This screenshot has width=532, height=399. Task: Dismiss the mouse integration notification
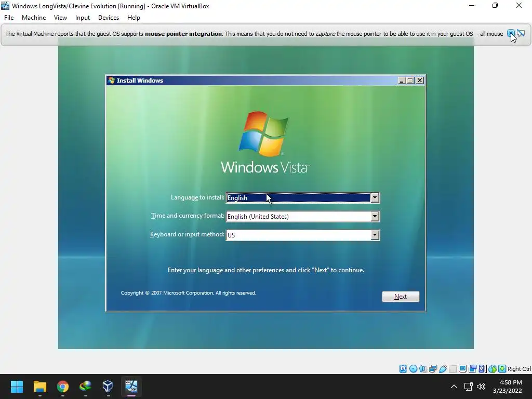(511, 33)
